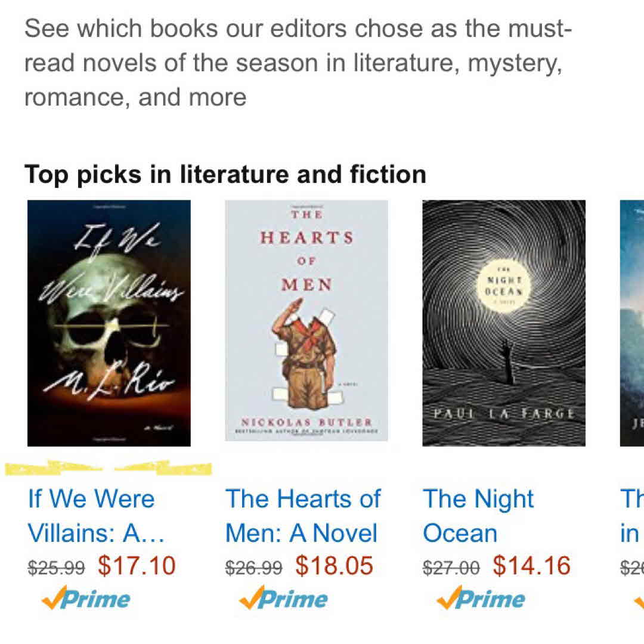Select The Night Ocean spiral cover image
The image size is (644, 644).
(504, 323)
